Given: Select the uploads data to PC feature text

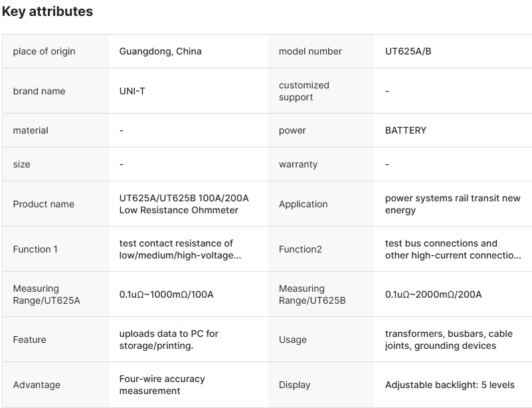Looking at the screenshot, I should (x=169, y=340).
